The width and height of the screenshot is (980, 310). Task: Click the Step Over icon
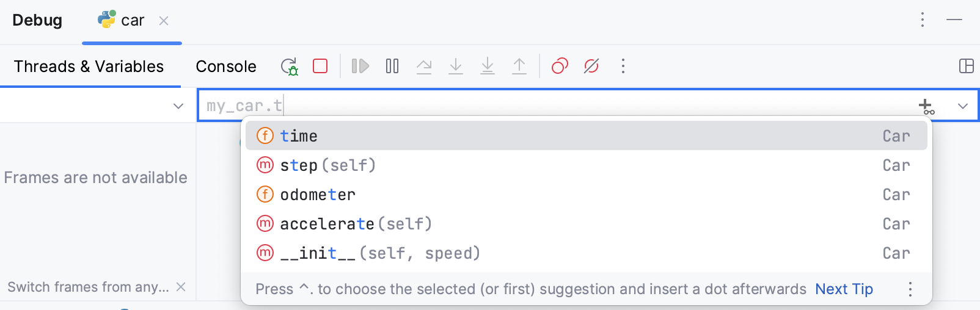click(424, 66)
